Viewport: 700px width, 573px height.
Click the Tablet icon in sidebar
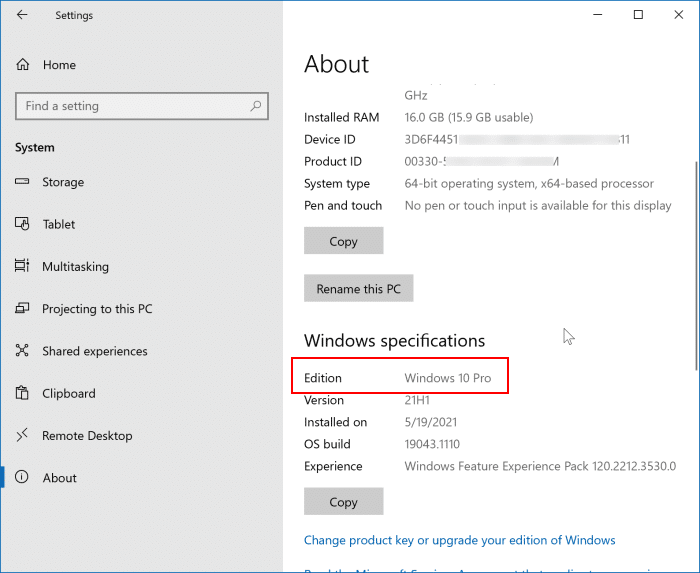pos(22,224)
